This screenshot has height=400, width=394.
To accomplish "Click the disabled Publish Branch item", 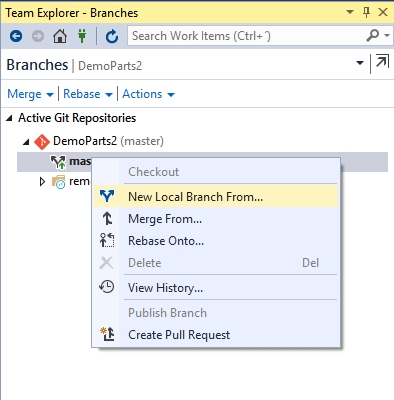I will coord(216,313).
